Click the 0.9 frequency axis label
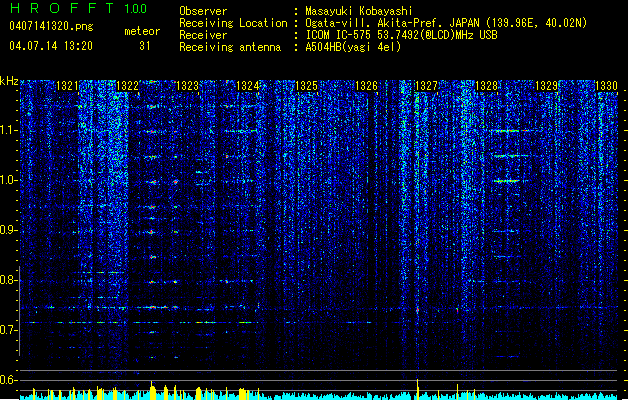This screenshot has height=400, width=629. [9, 230]
